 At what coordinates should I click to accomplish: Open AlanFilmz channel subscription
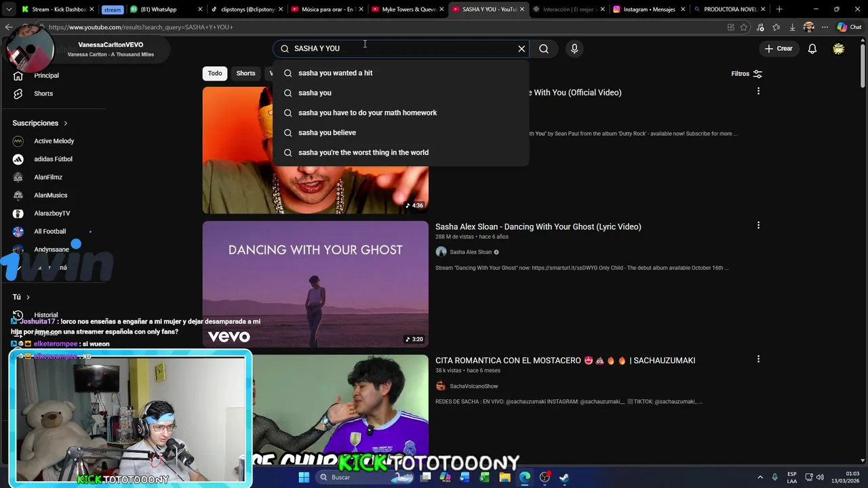[x=47, y=178]
